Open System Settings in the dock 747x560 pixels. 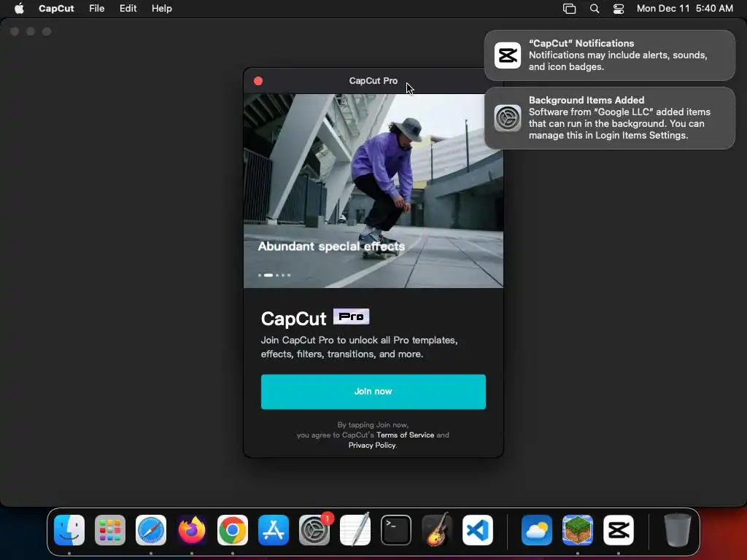click(x=314, y=530)
